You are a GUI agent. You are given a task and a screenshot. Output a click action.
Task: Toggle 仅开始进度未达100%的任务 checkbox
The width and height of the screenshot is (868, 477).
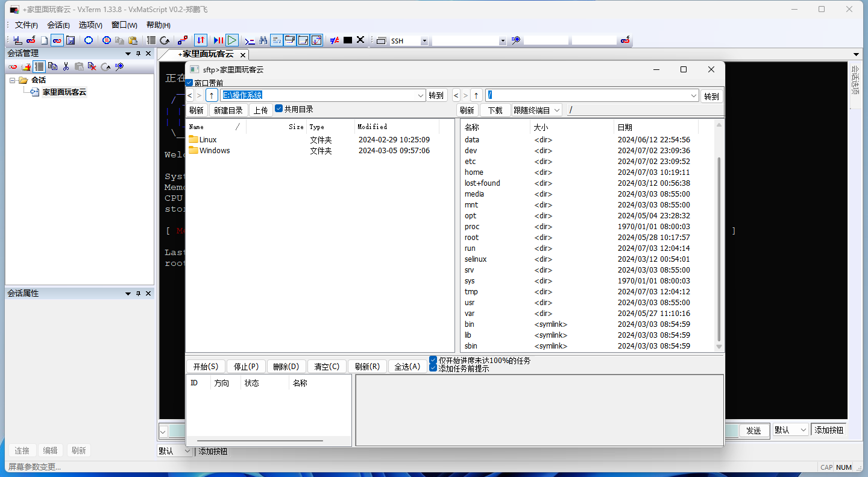433,360
